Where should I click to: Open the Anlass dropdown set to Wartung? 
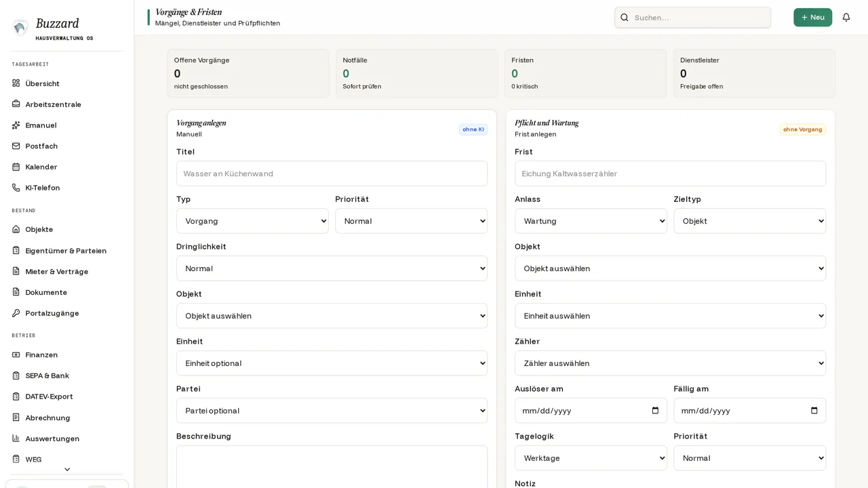coord(591,221)
